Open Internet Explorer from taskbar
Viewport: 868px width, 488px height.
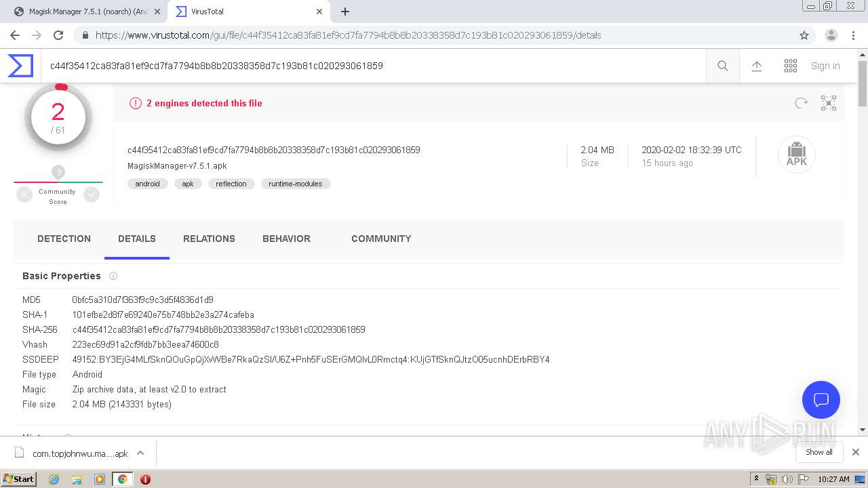54,479
